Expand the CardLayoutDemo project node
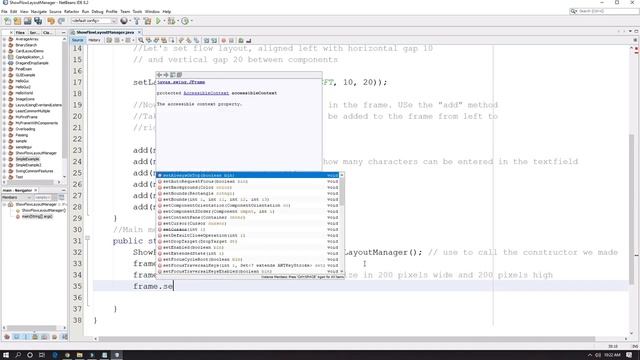This screenshot has width=640, height=360. 4,51
